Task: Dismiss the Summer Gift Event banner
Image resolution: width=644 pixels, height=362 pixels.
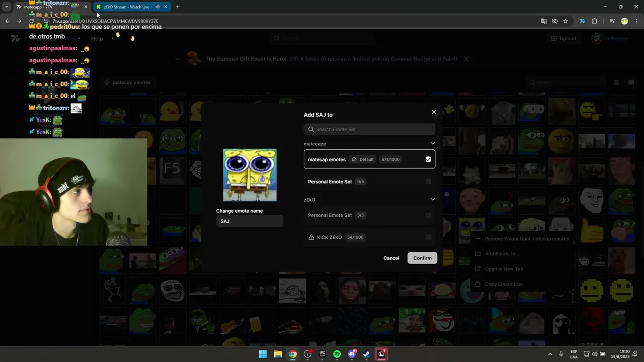Action: 466,59
